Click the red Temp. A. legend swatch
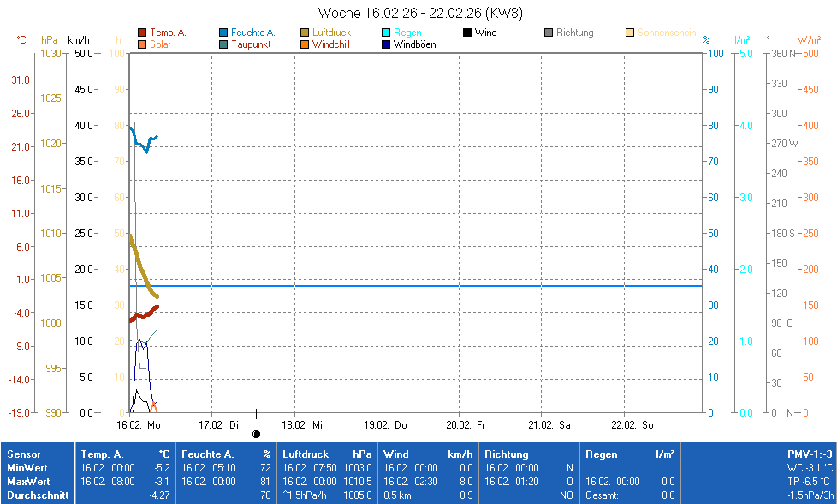 [142, 33]
